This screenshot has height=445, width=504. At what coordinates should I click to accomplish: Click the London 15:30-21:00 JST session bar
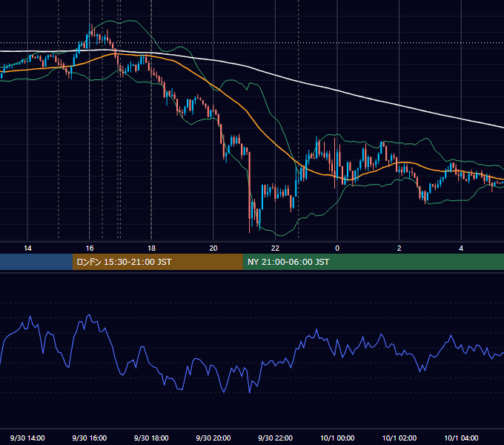[x=157, y=262]
